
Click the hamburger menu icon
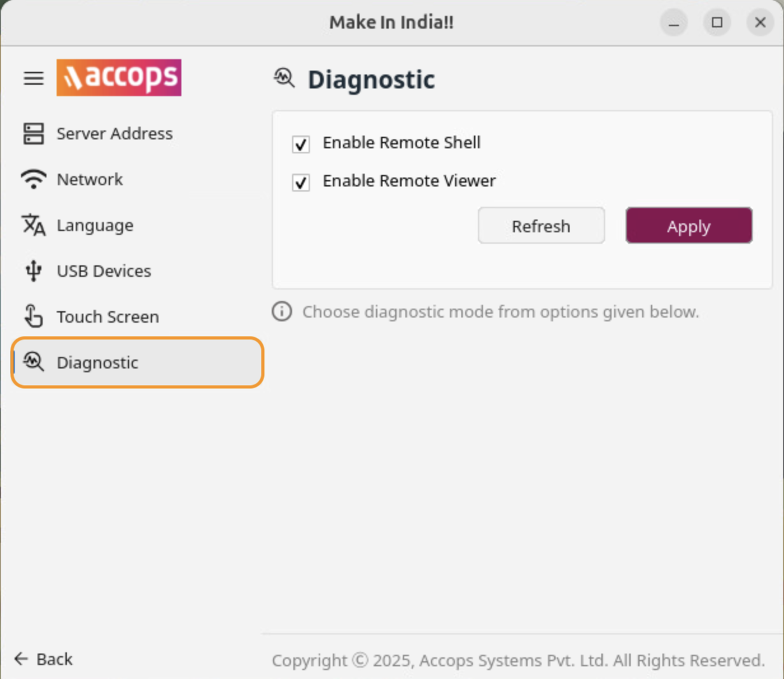pyautogui.click(x=34, y=78)
